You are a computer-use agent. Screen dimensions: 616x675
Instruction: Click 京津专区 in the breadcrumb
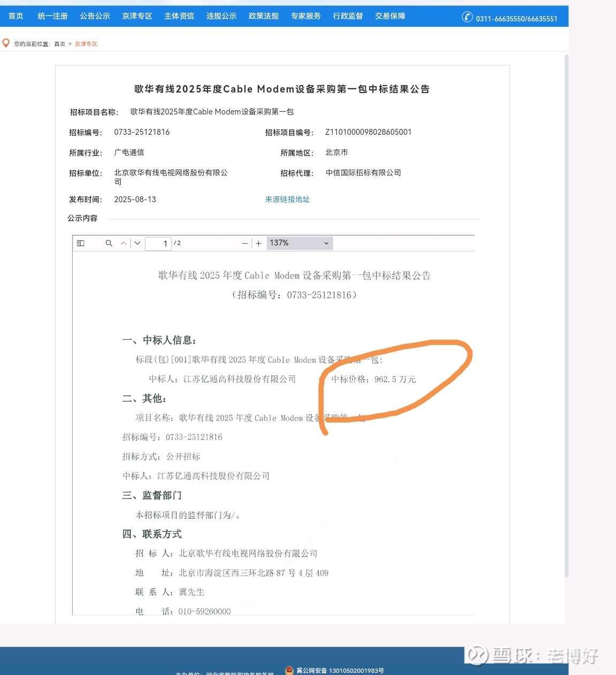86,44
